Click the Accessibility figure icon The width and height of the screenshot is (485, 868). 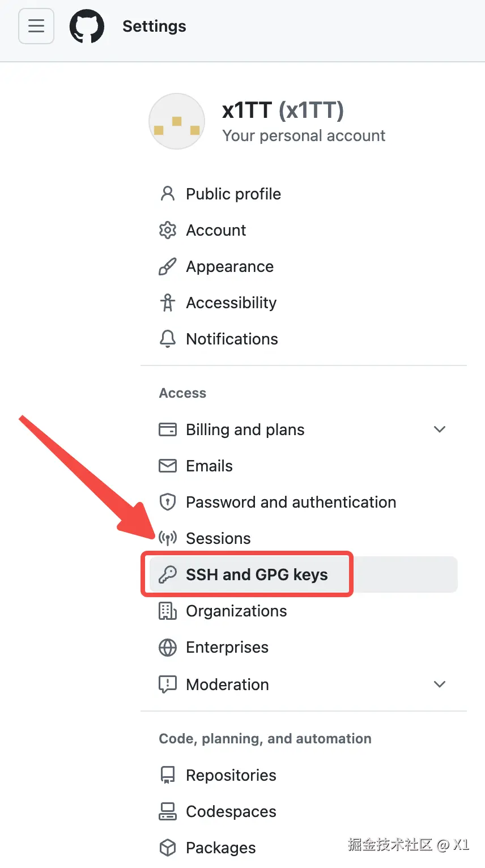168,303
